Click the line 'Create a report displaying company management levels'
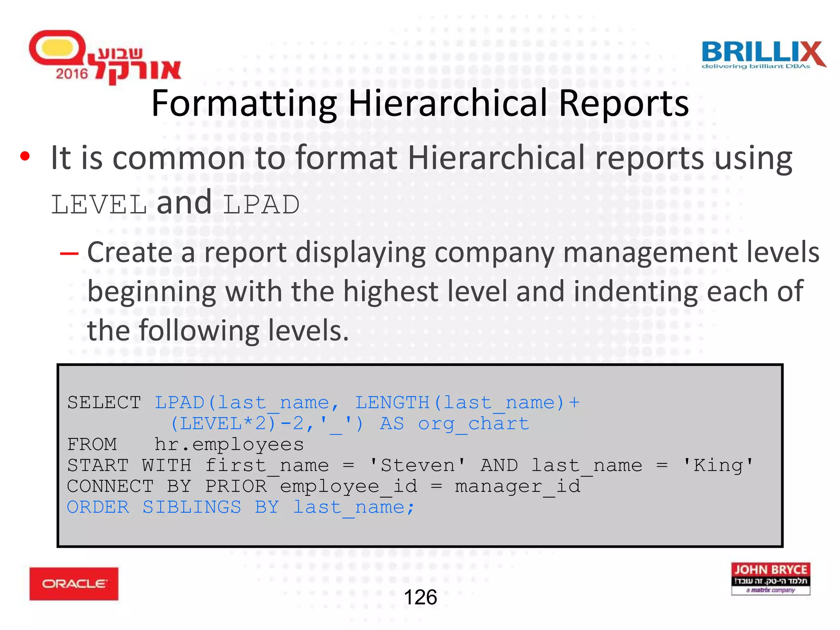 tap(453, 252)
